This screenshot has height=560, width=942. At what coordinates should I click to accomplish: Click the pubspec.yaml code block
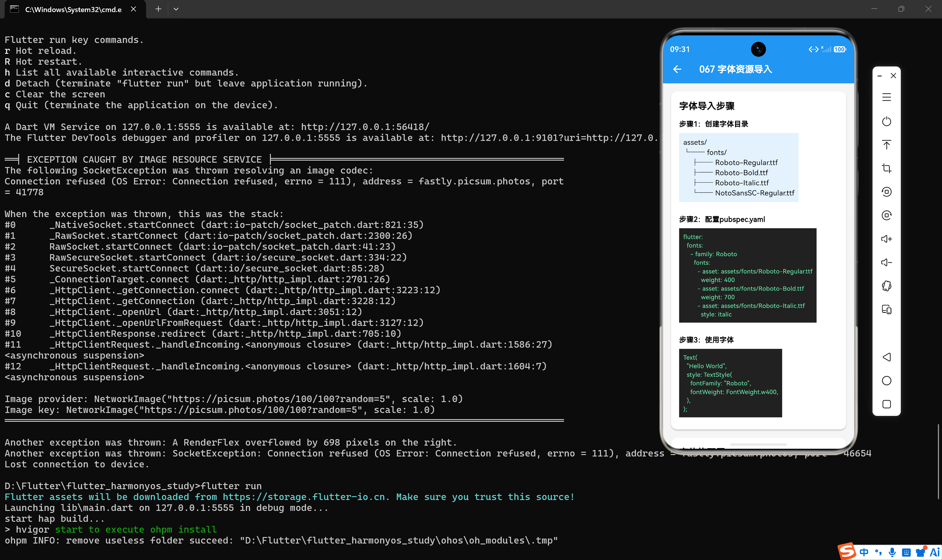pyautogui.click(x=747, y=276)
